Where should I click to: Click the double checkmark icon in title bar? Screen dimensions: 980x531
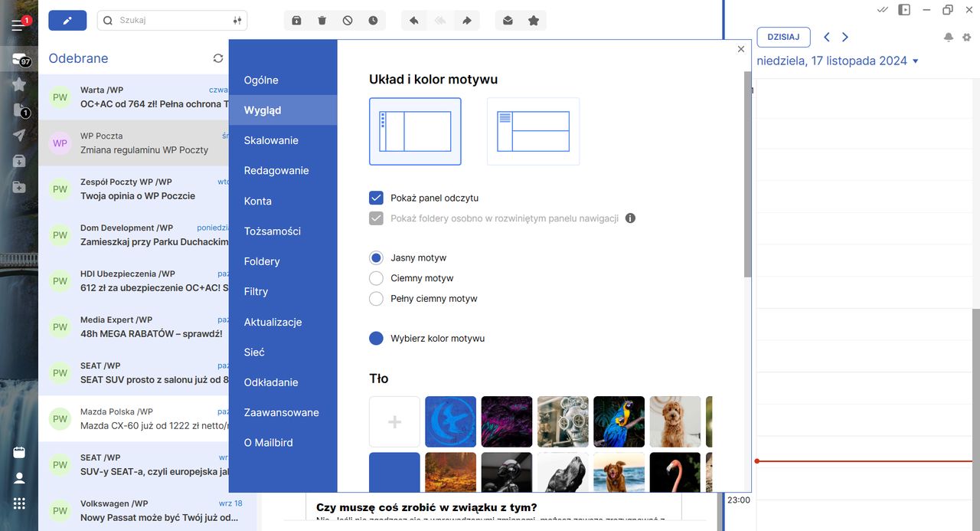[x=883, y=10]
